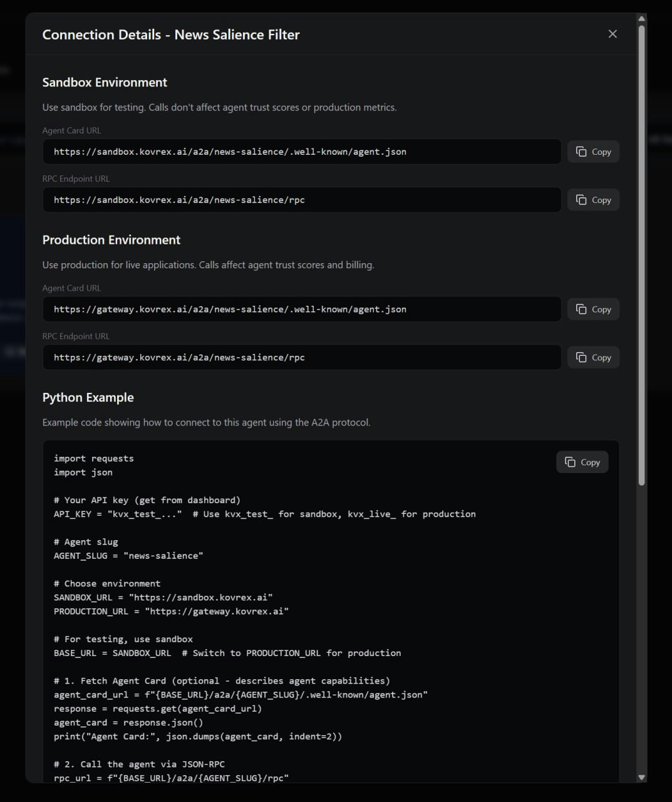
Task: Select the sandbox Agent Card URL field
Action: (x=301, y=151)
